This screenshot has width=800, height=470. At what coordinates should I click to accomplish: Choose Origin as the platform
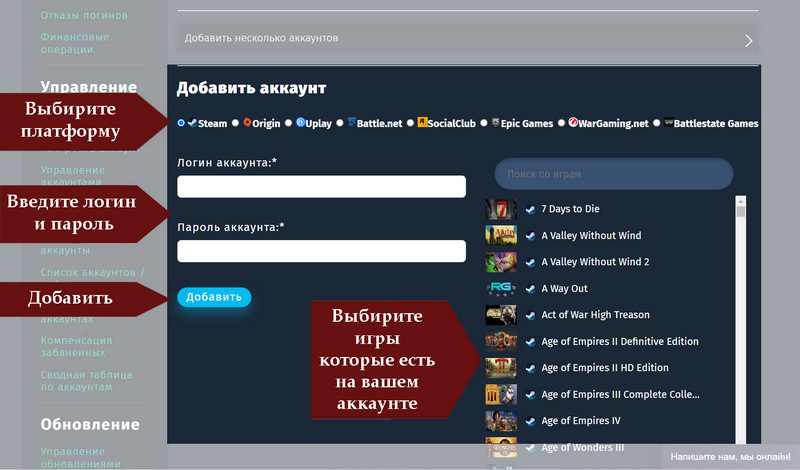tap(236, 123)
